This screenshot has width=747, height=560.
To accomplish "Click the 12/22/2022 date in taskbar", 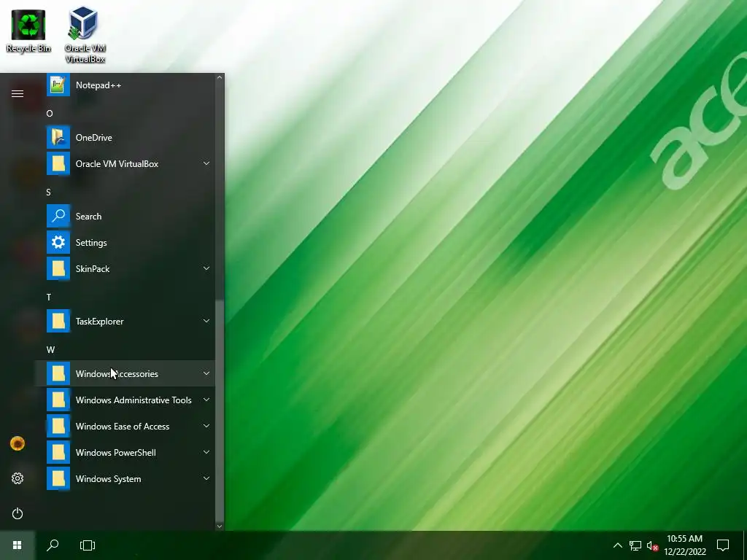I will [x=684, y=552].
